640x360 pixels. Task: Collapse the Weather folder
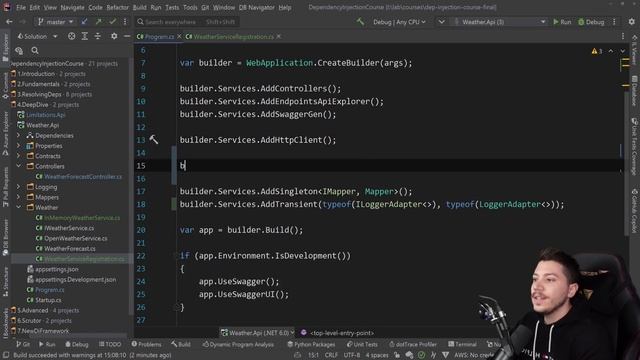(x=18, y=207)
